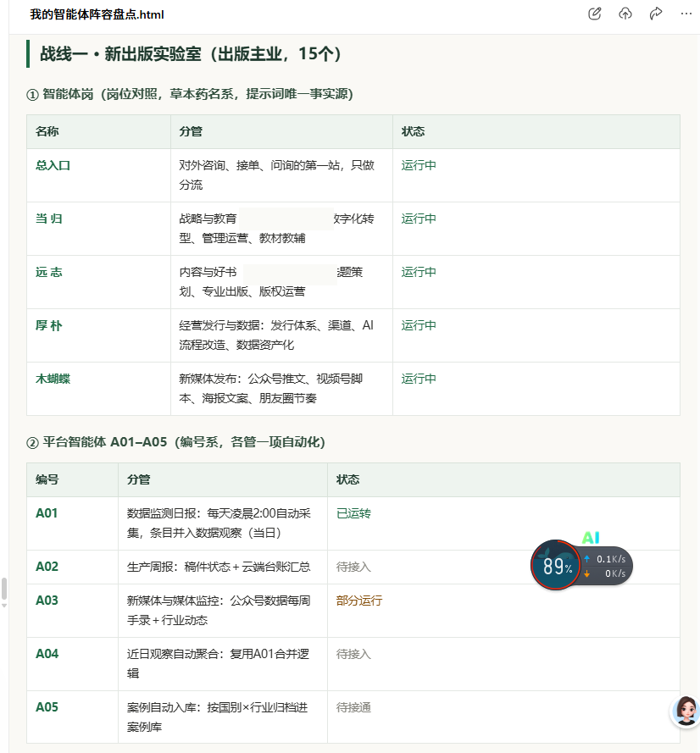The image size is (700, 753).
Task: Click the 木蝴蝶 row name
Action: click(53, 379)
